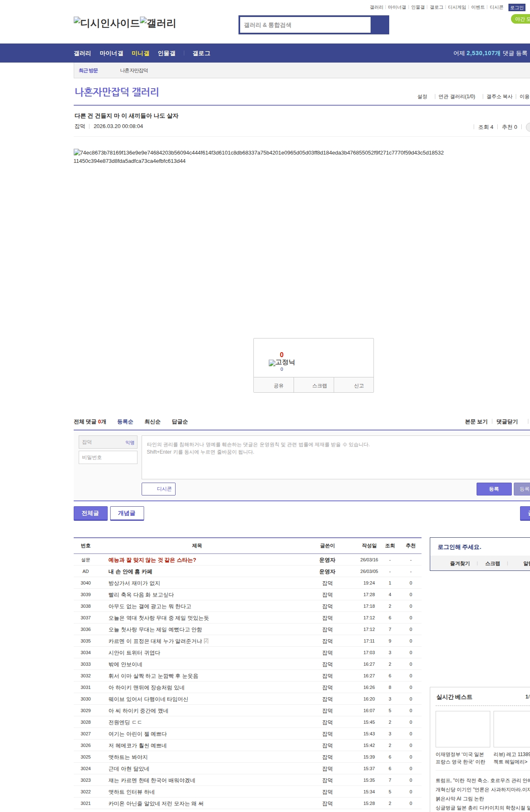Open post 앳하트는 봐야지

[128, 757]
